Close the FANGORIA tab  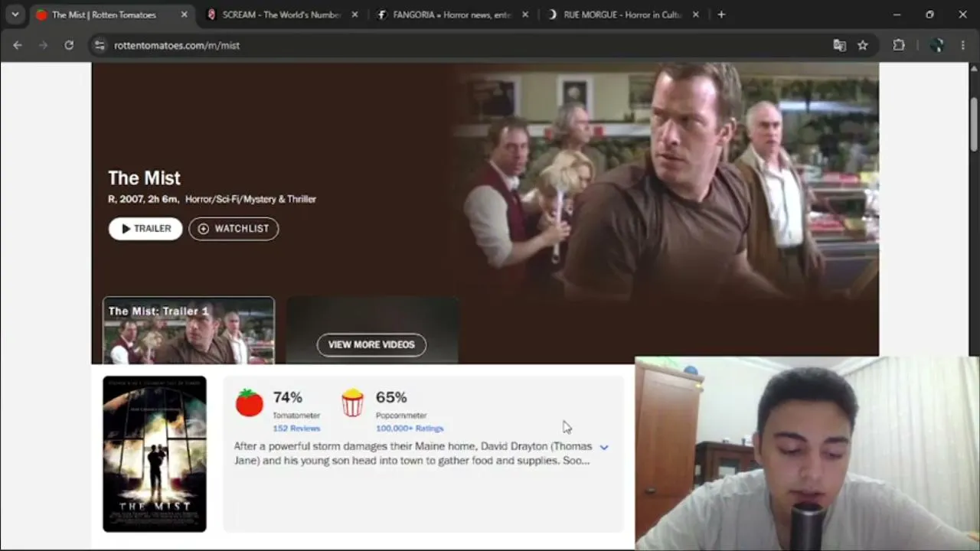[525, 15]
